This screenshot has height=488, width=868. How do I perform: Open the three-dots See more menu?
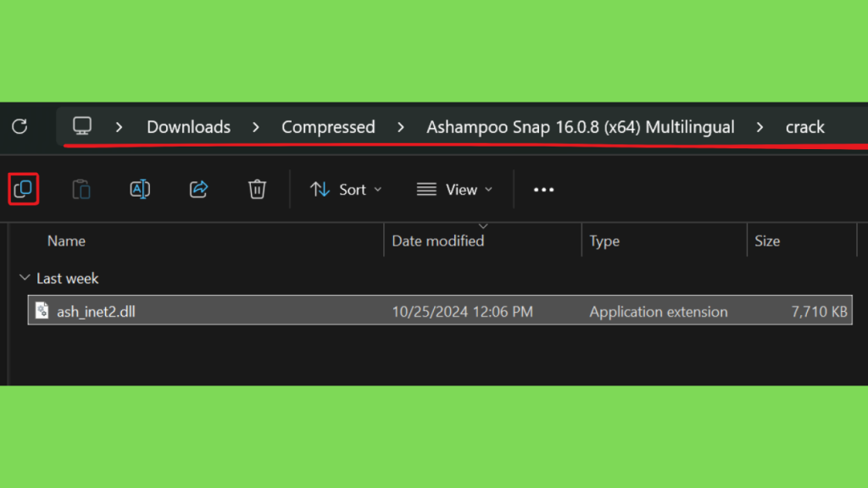click(543, 190)
